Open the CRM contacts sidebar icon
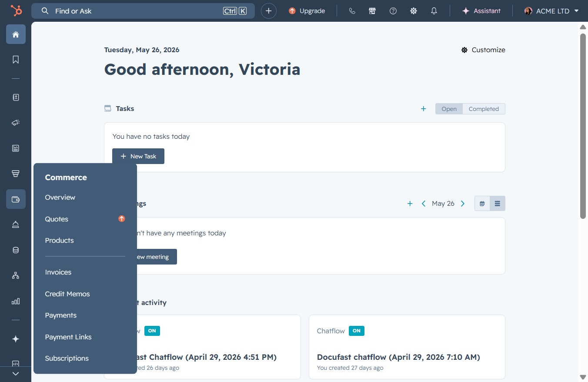Viewport: 588px width, 382px height. (16, 97)
